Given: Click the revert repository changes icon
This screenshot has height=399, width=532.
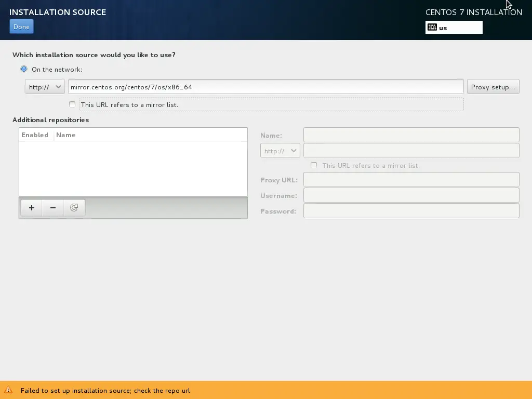Looking at the screenshot, I should [x=74, y=208].
